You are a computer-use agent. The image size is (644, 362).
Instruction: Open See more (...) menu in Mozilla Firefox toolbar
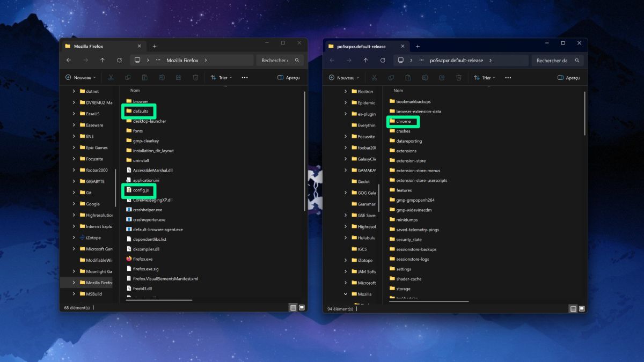pos(245,78)
